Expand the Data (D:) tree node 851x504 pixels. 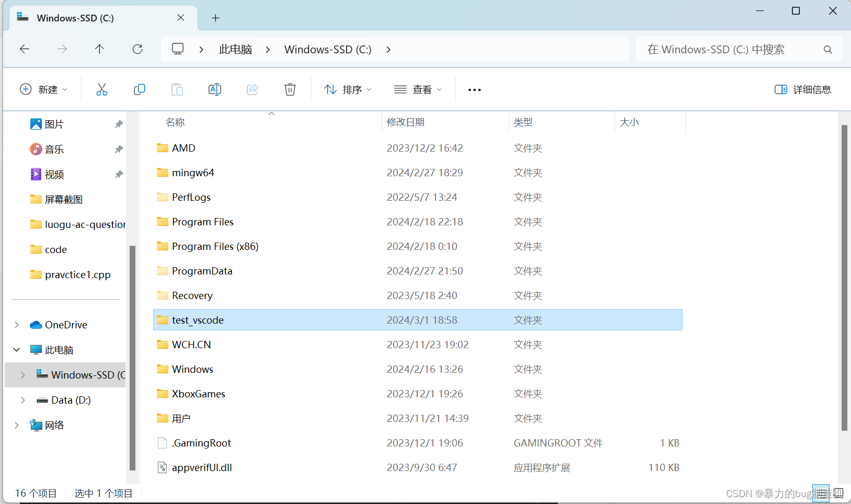[22, 400]
